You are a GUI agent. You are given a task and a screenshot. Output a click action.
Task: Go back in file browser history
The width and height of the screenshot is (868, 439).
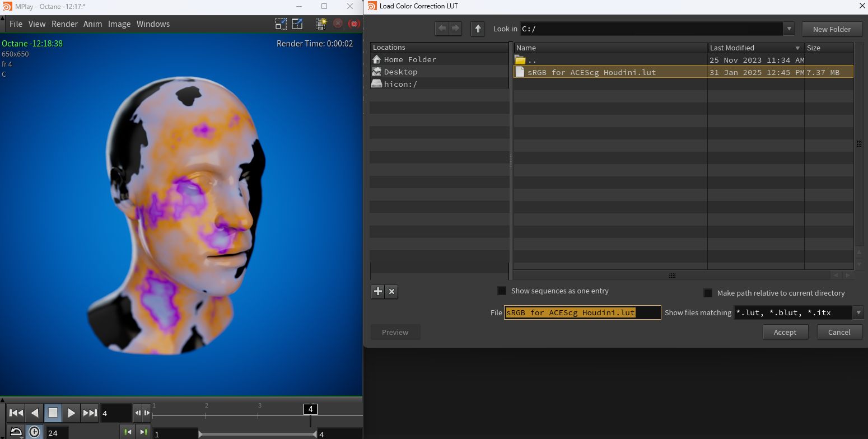tap(442, 29)
